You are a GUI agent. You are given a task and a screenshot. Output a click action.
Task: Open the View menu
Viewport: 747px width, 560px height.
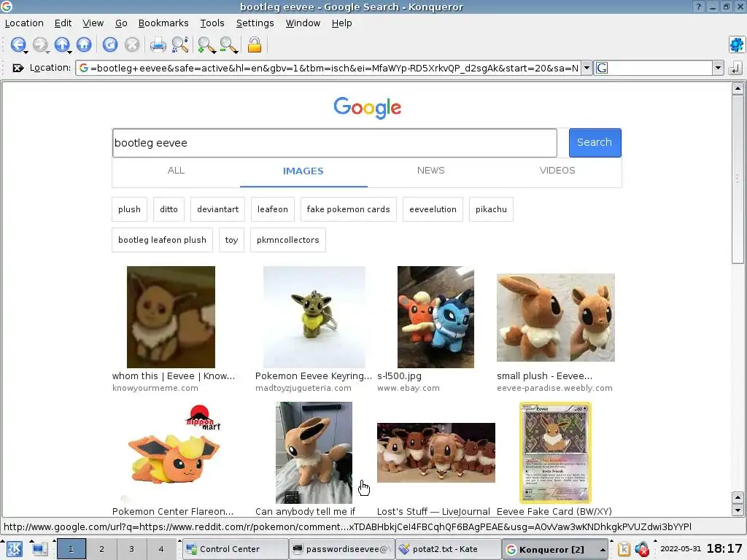pos(93,23)
